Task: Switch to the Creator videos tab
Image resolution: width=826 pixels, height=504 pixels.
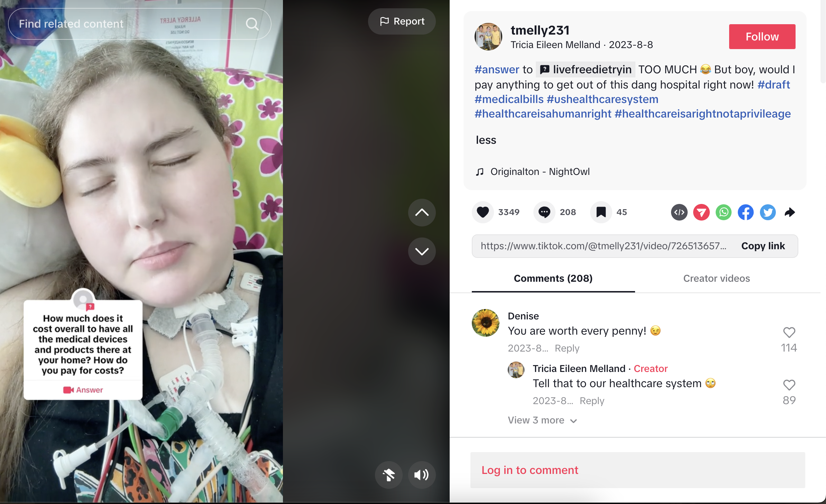Action: tap(716, 279)
